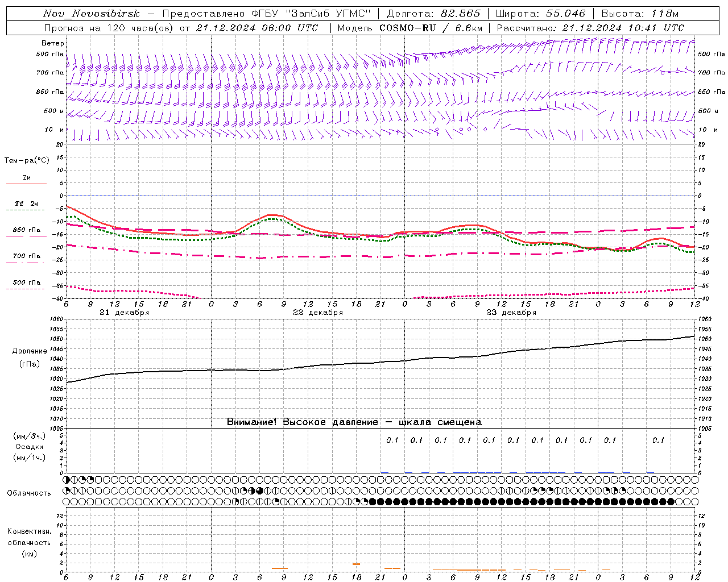Click the date label 23 декабря

point(511,313)
